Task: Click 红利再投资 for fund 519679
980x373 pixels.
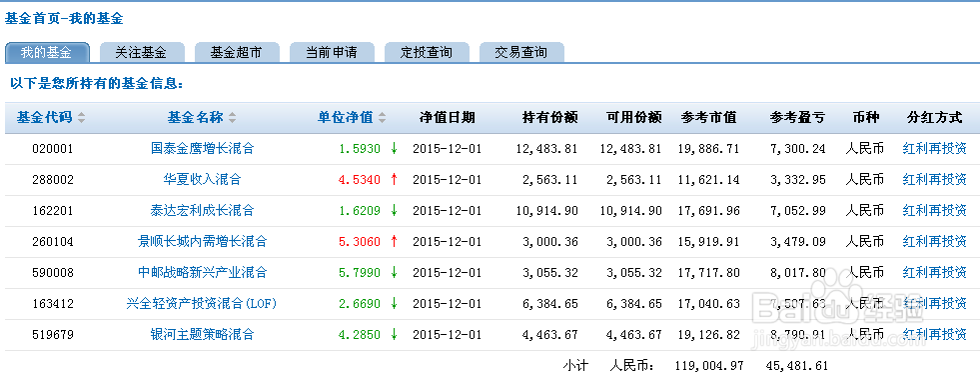Action: tap(934, 335)
